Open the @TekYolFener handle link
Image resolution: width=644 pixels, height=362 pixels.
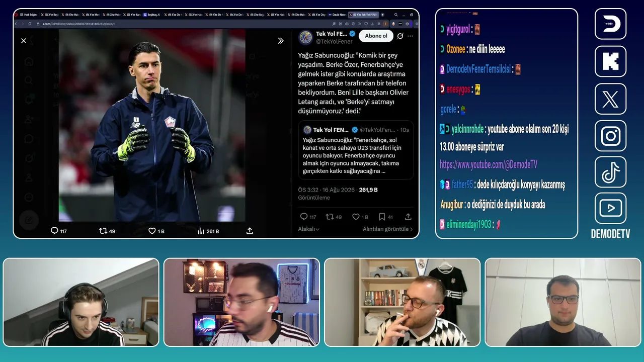pos(334,42)
